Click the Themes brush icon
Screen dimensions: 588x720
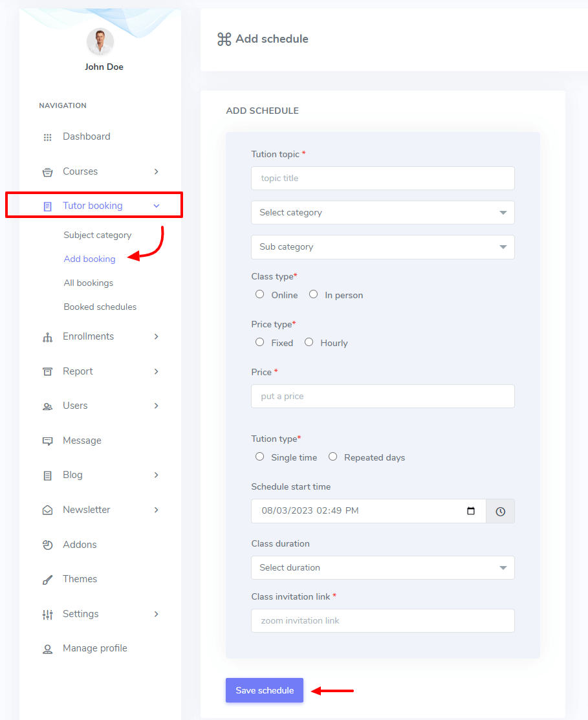[x=47, y=580]
